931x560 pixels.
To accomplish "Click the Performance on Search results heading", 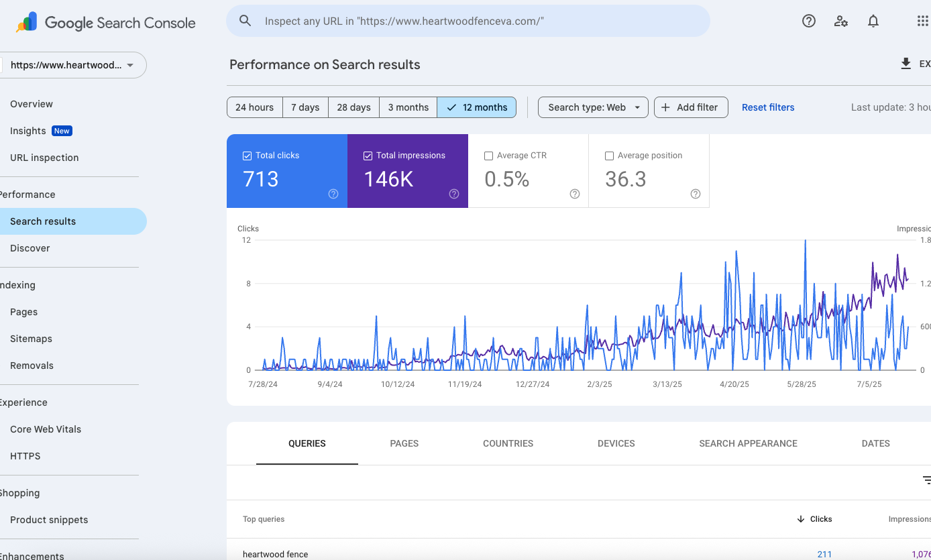I will (325, 64).
